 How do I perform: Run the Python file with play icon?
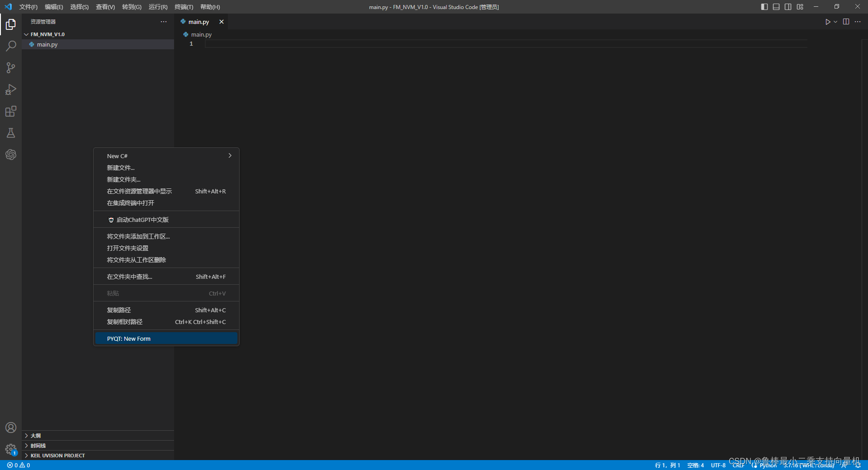(x=827, y=22)
